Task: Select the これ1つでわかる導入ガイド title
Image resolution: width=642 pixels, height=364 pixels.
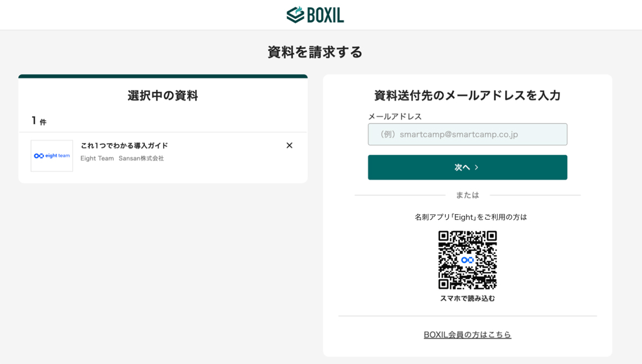Action: 124,145
